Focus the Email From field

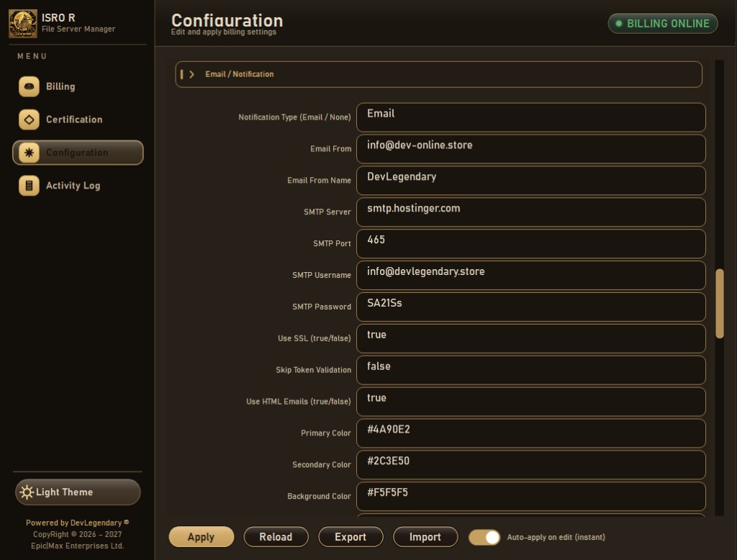531,148
